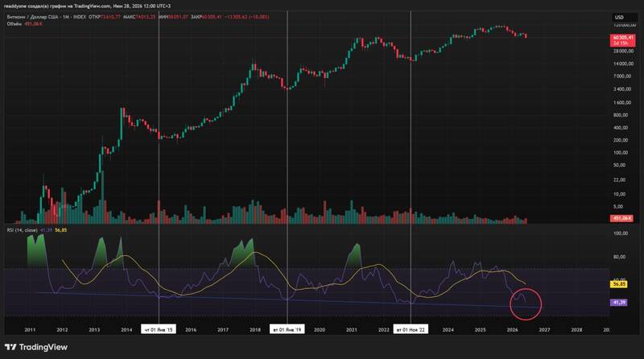Screen dimensions: 644x359
Task: Click the 28 000,00 price scale value
Action: pos(623,51)
